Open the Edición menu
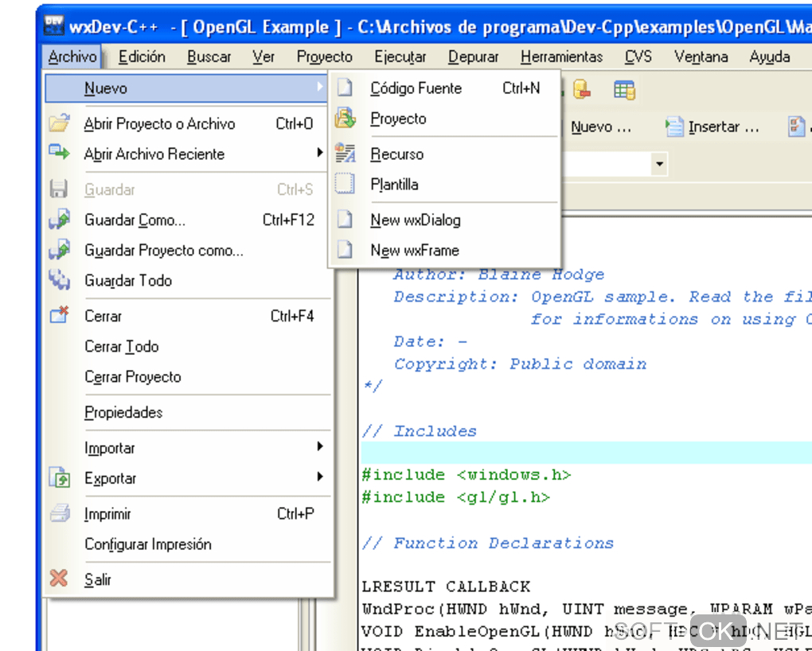The height and width of the screenshot is (651, 812). [x=142, y=57]
